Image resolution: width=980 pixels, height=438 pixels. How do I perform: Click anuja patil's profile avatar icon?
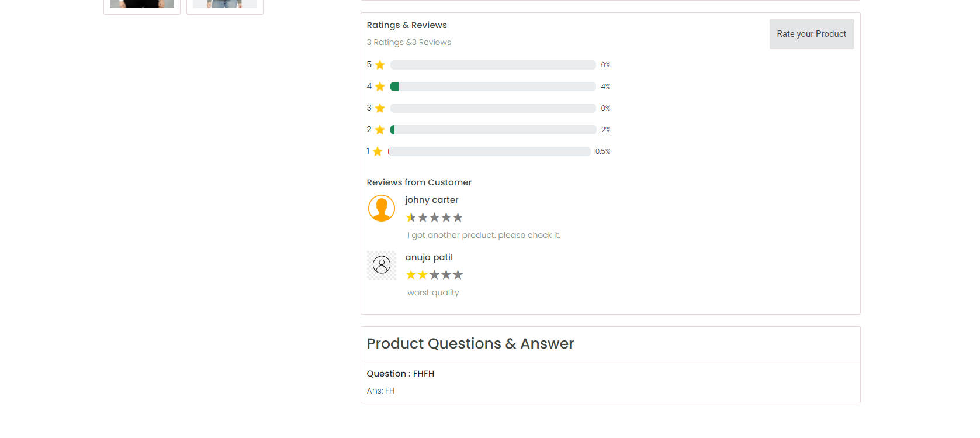point(382,265)
